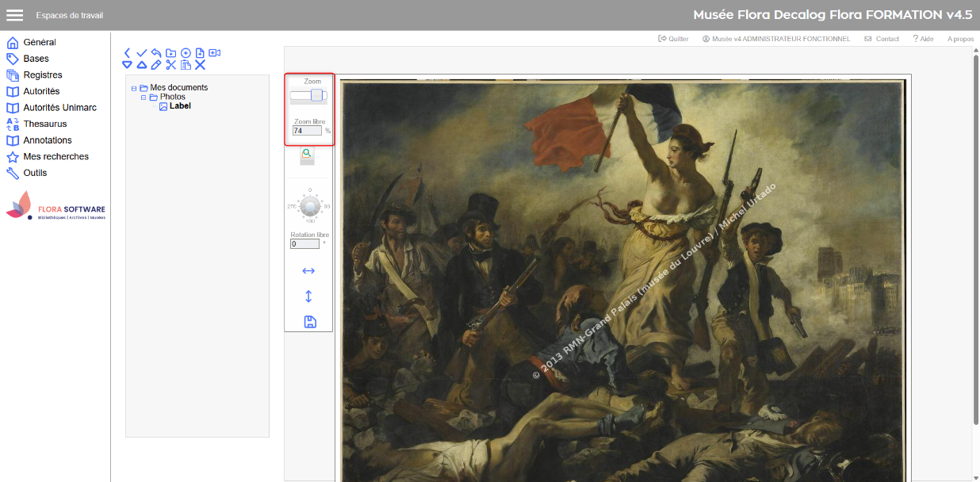Collapse the Photos folder node
Viewport: 980px width, 482px height.
(x=144, y=97)
